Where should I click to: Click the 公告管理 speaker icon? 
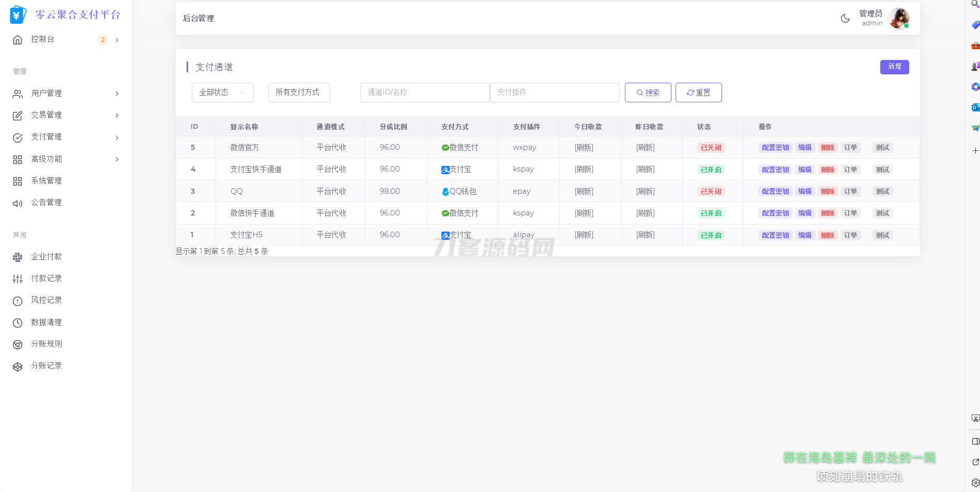pyautogui.click(x=18, y=203)
